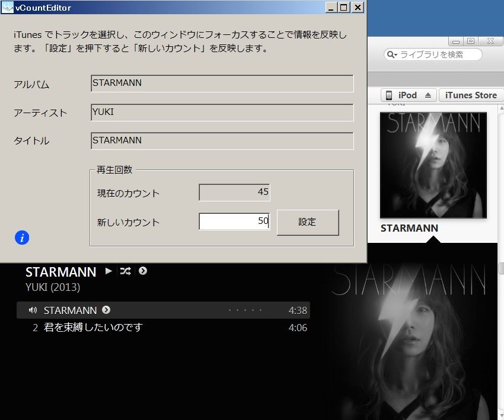This screenshot has height=420, width=504.
Task: Close the vCountEditor window
Action: 358,7
